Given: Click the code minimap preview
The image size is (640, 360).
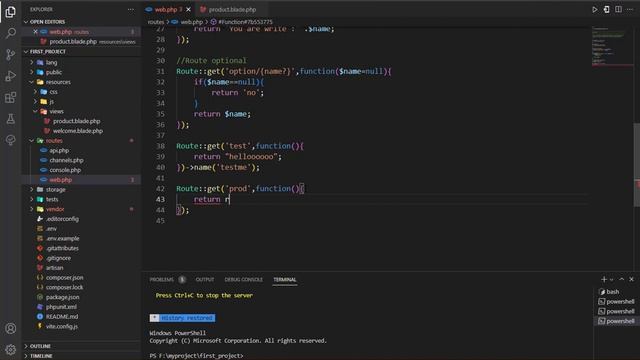Looking at the screenshot, I should 612,46.
